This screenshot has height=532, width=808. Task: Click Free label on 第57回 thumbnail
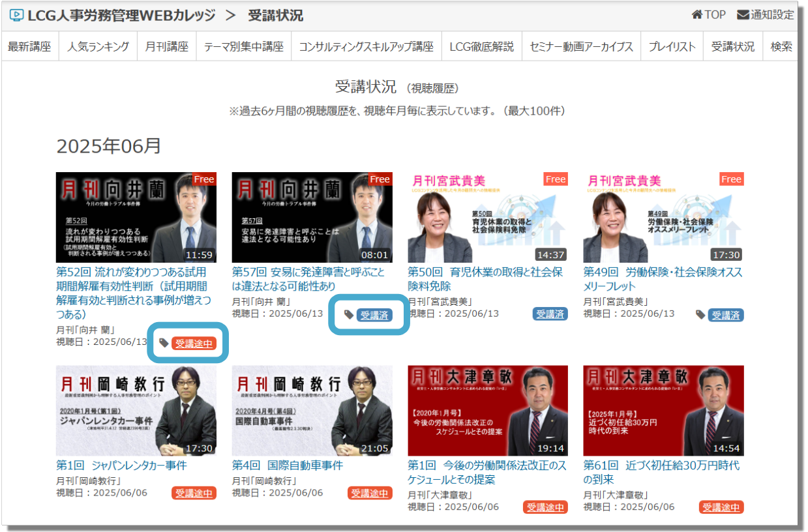[x=380, y=179]
